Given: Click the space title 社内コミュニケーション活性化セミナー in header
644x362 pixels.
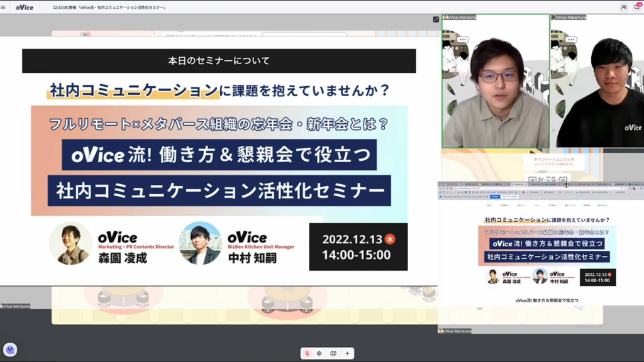Looking at the screenshot, I should 109,8.
